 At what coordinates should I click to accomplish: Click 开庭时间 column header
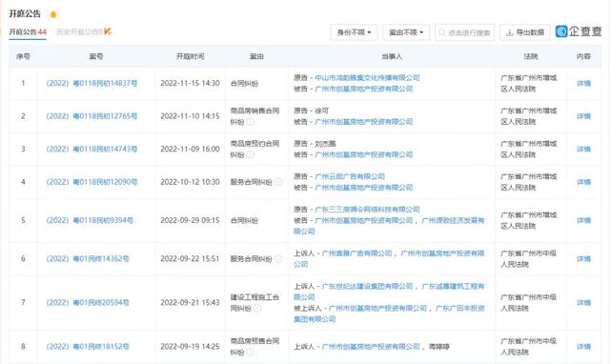190,56
